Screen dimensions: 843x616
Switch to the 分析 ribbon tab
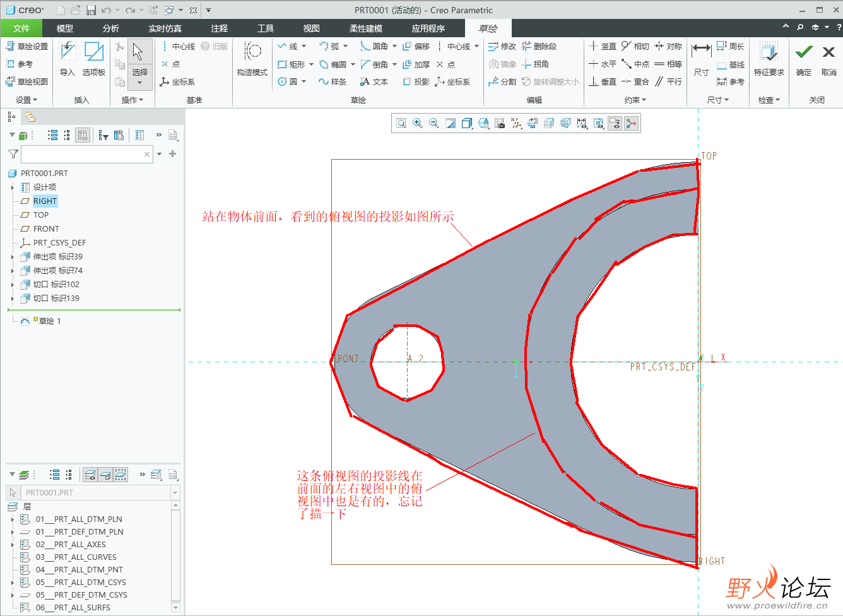click(110, 28)
